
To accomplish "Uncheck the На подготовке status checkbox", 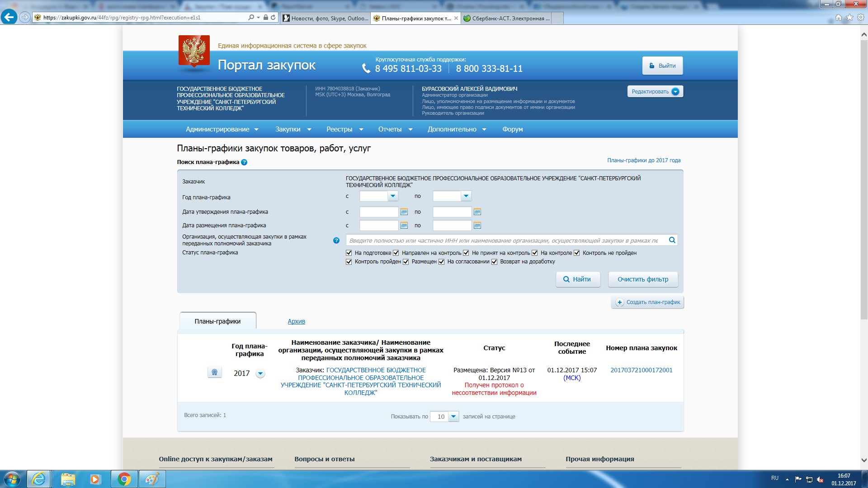I will tap(349, 253).
